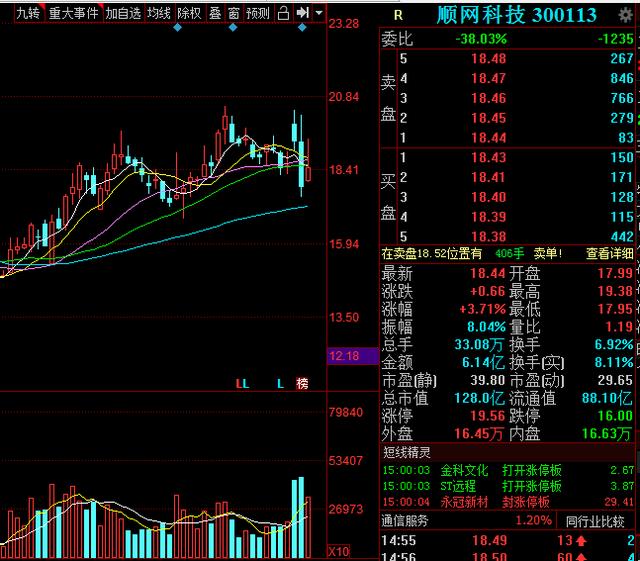
Task: Click the red LL marker on chart
Action: coord(242,384)
